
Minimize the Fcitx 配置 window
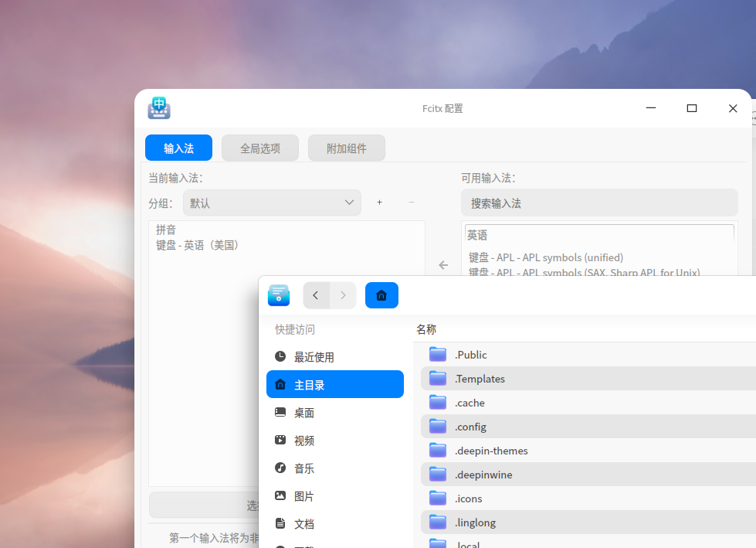651,108
